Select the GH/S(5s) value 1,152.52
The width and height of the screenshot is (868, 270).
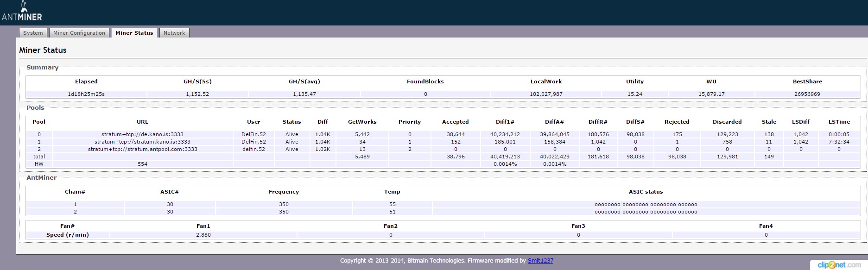tap(197, 94)
